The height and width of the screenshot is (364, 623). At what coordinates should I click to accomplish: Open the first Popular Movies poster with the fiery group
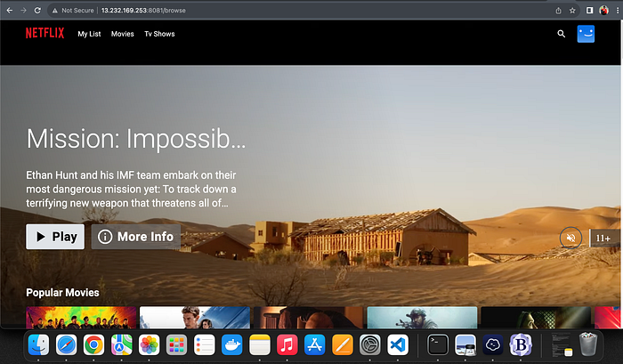pyautogui.click(x=81, y=318)
